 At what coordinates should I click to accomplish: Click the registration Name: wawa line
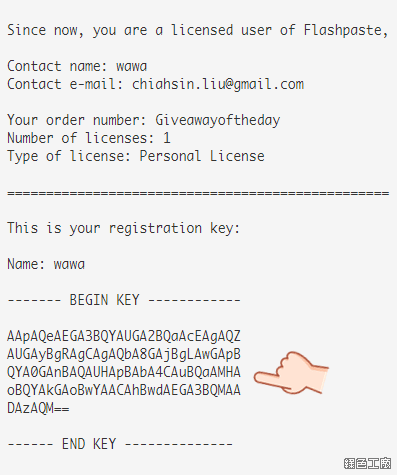click(46, 264)
